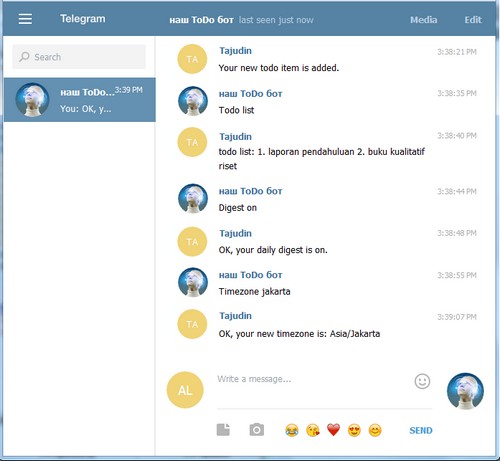
Task: Attach a file using the document icon
Action: (223, 430)
